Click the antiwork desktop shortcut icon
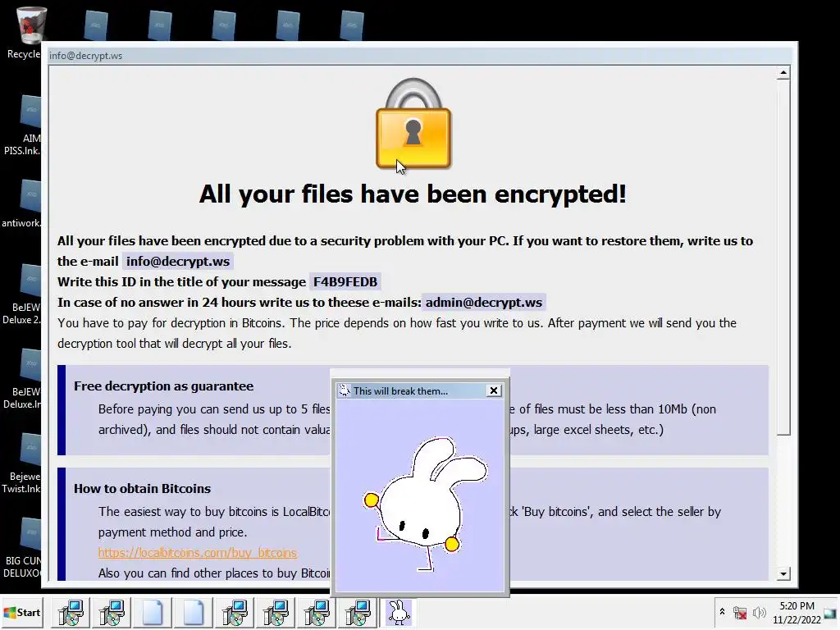The image size is (840, 630). (x=22, y=203)
